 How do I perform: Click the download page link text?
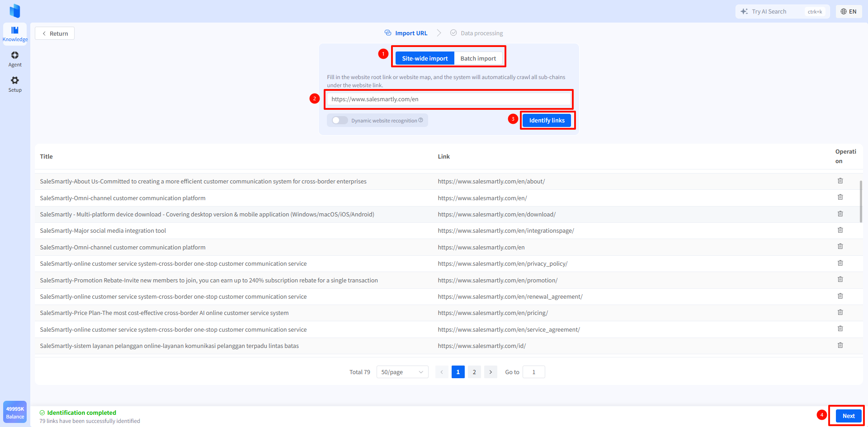[x=497, y=214]
